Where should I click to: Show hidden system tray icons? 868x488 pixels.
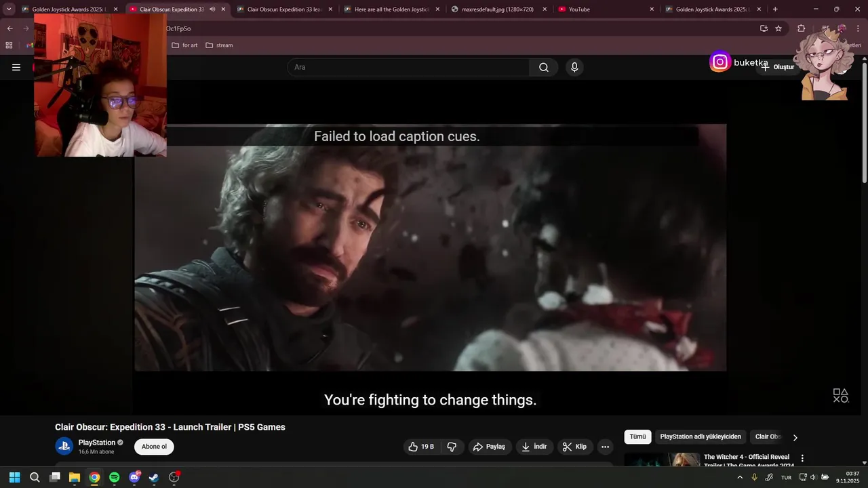(740, 477)
